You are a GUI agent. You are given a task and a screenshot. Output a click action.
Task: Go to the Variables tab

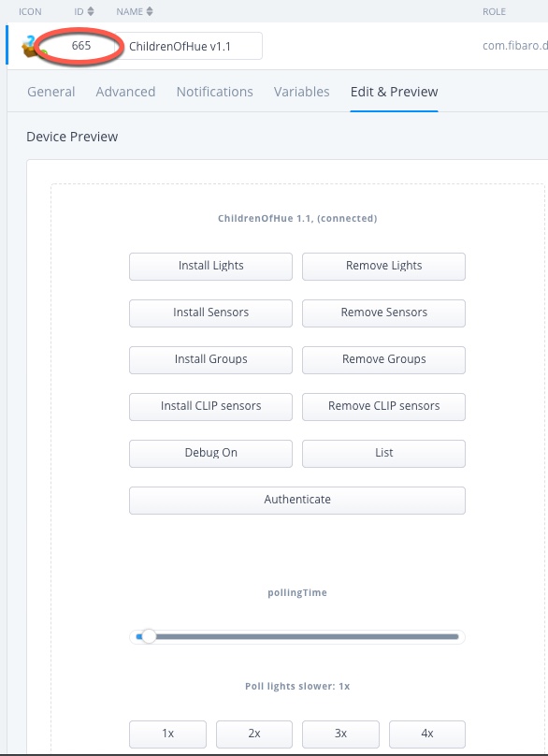coord(302,92)
